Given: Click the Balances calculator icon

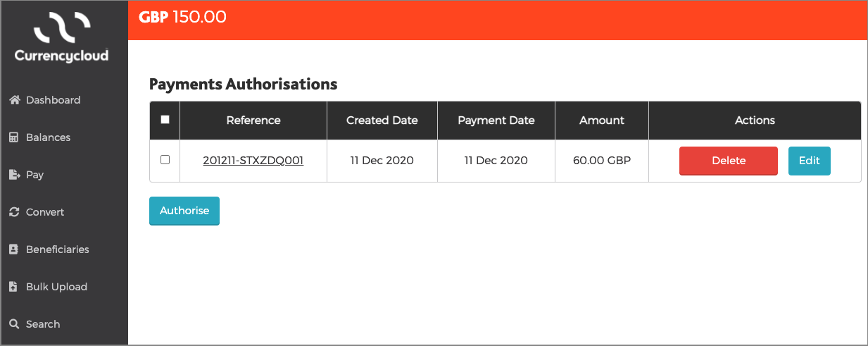Looking at the screenshot, I should pyautogui.click(x=13, y=137).
